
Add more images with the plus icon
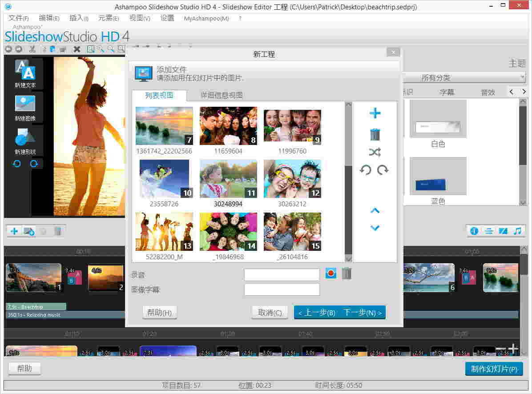coord(375,113)
